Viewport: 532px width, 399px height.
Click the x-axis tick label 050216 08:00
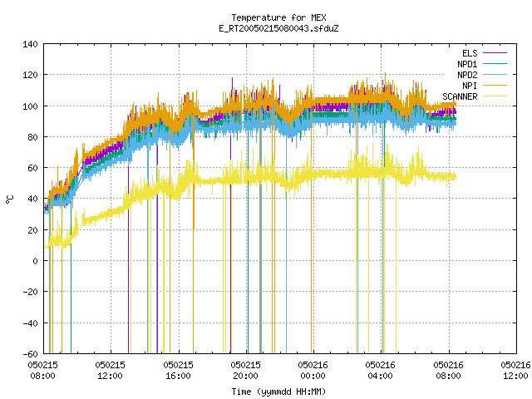448,371
